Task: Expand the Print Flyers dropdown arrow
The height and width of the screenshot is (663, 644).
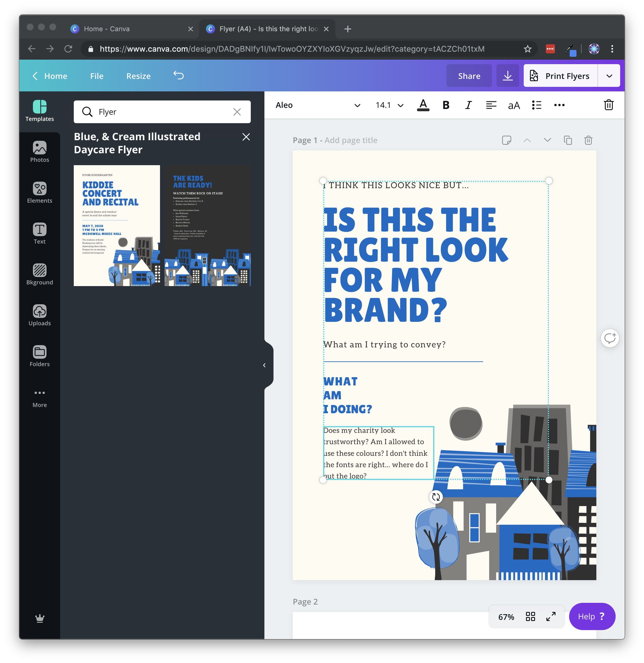Action: (x=609, y=75)
